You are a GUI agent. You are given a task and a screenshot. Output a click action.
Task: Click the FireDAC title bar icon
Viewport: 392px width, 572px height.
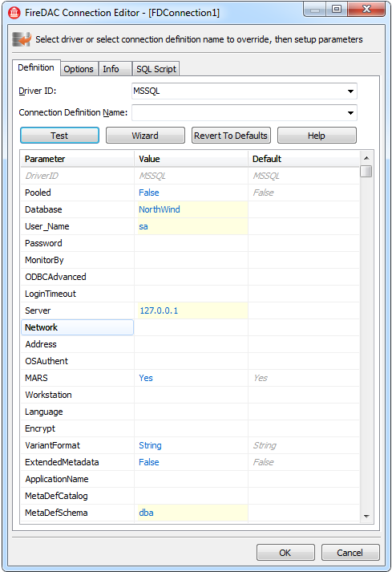(x=14, y=13)
